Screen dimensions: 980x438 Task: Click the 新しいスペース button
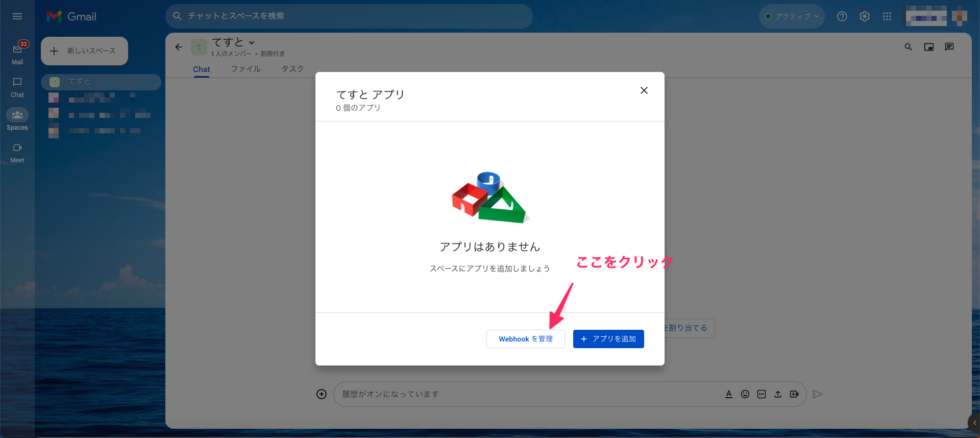[x=84, y=51]
